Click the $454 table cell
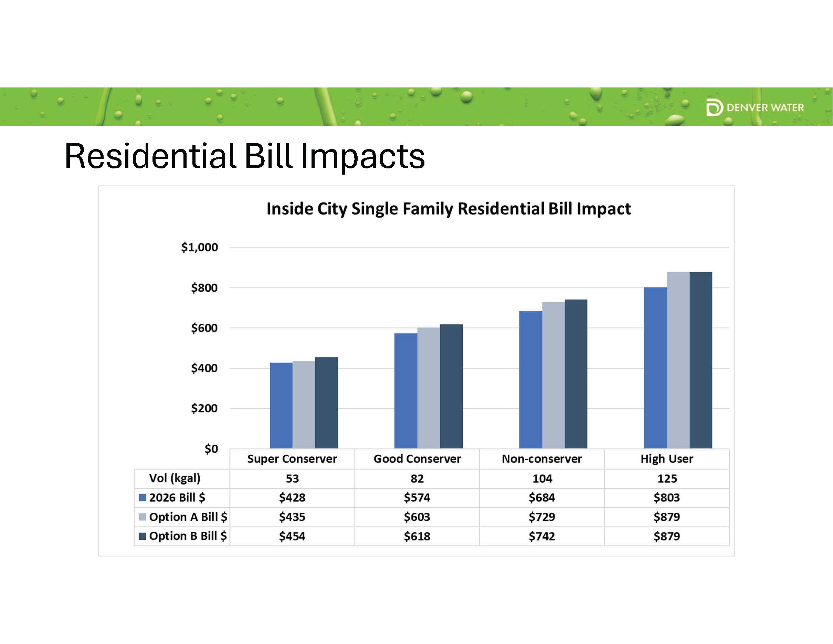 click(292, 536)
